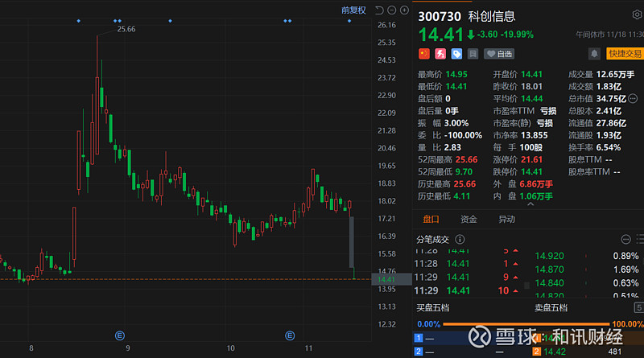Click the pink running-figure icon
The image size is (644, 358).
(x=440, y=54)
